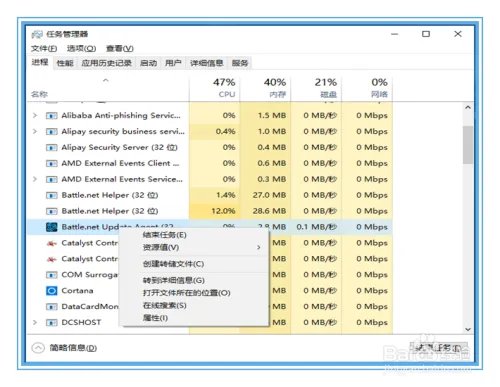
Task: Switch to the 性能 tab
Action: pyautogui.click(x=65, y=63)
